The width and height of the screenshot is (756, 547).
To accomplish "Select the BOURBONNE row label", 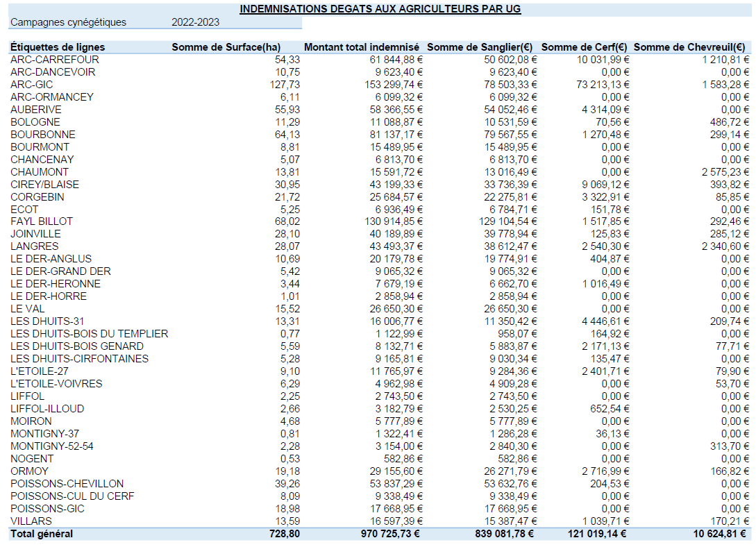I will click(43, 135).
